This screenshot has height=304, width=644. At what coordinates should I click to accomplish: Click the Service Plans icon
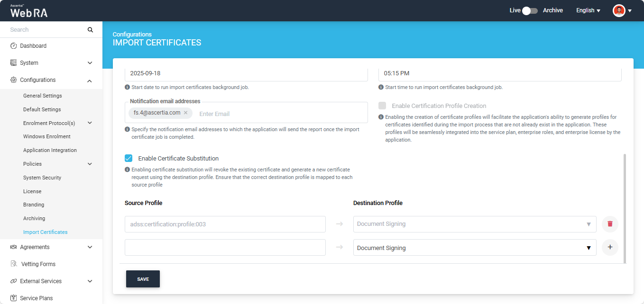(14, 298)
